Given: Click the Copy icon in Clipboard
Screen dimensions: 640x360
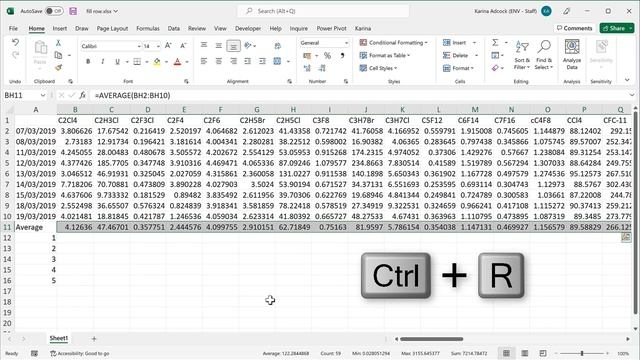Looking at the screenshot, I should coord(58,55).
